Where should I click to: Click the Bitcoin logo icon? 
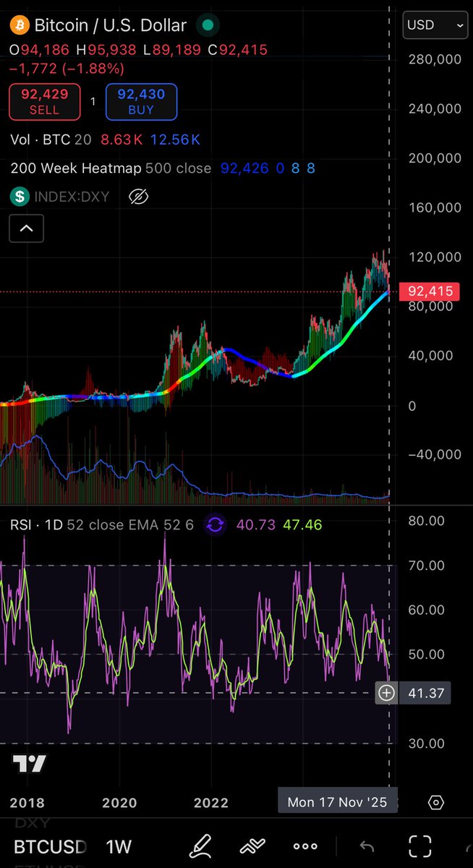20,25
